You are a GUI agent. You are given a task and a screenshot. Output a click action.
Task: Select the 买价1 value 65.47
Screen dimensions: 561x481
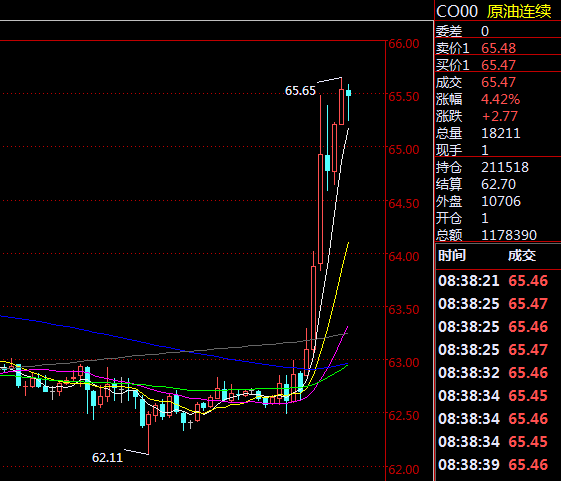[498, 65]
